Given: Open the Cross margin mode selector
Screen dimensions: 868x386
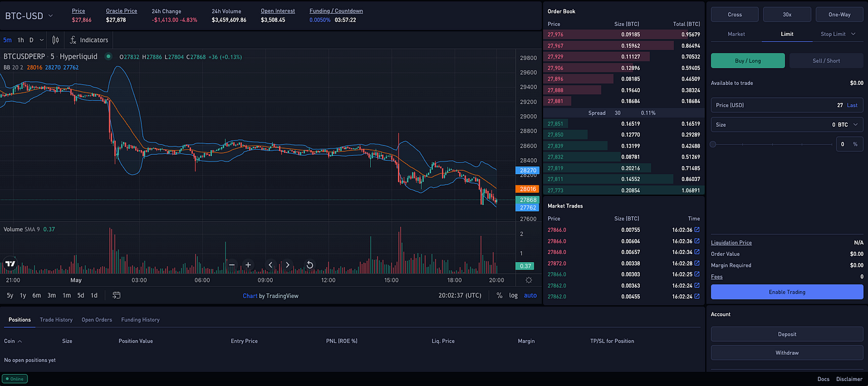Looking at the screenshot, I should 735,15.
